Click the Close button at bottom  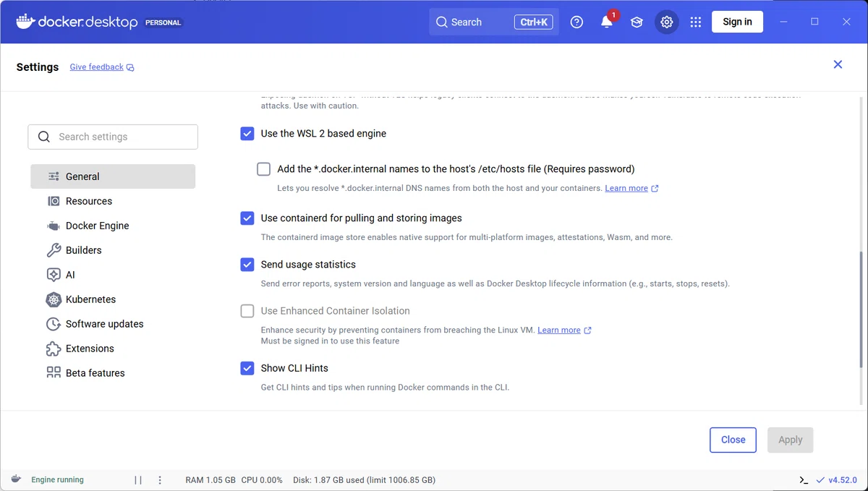(733, 440)
